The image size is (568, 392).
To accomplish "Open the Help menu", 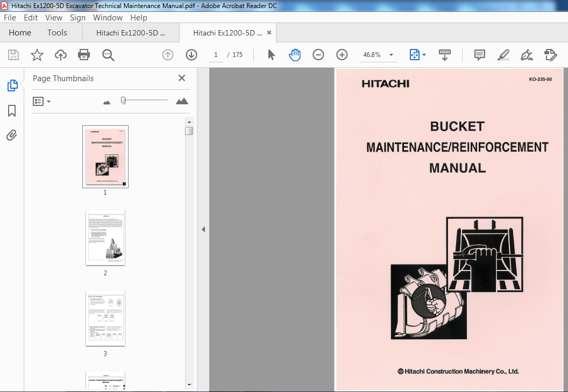I will click(x=139, y=17).
